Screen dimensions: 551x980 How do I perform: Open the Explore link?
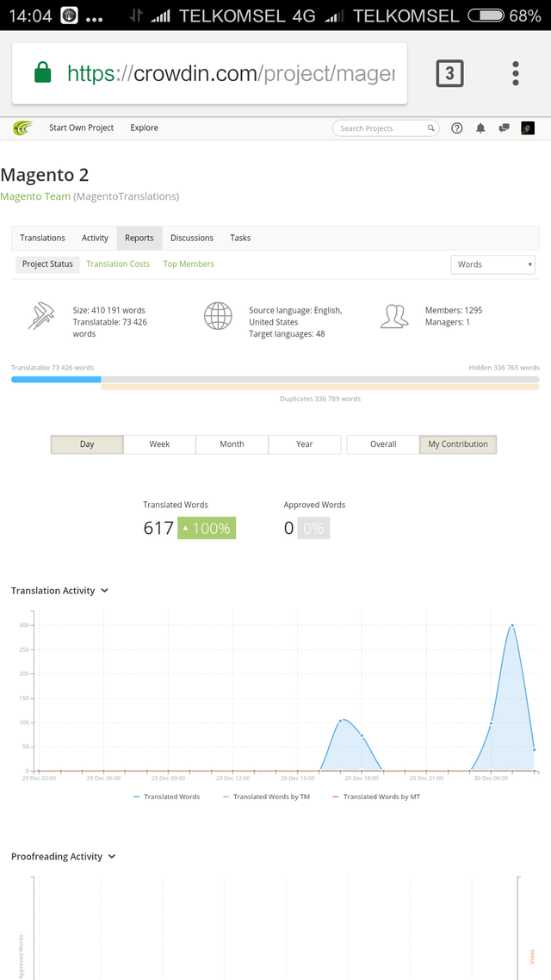tap(145, 127)
